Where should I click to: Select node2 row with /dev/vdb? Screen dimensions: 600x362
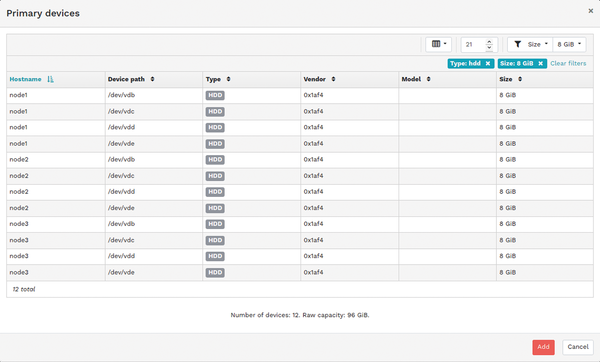[300, 160]
